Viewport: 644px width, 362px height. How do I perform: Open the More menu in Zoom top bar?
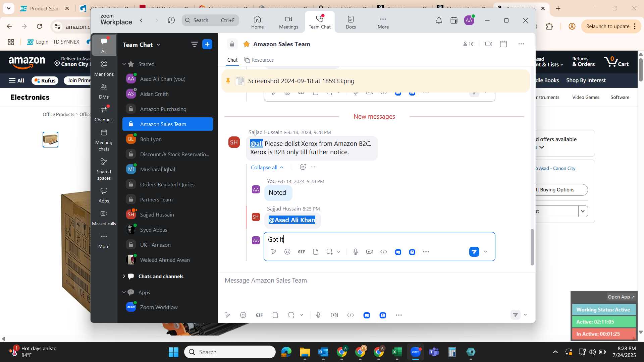click(383, 22)
